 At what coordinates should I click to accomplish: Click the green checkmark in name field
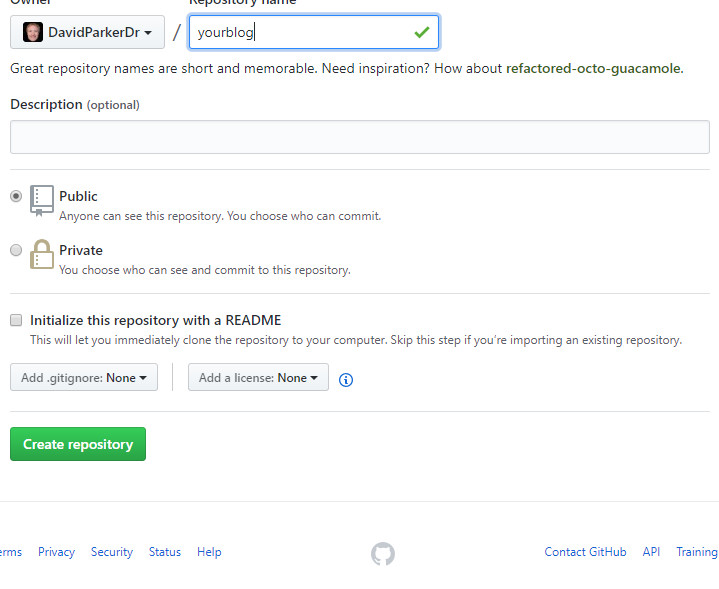[x=421, y=33]
